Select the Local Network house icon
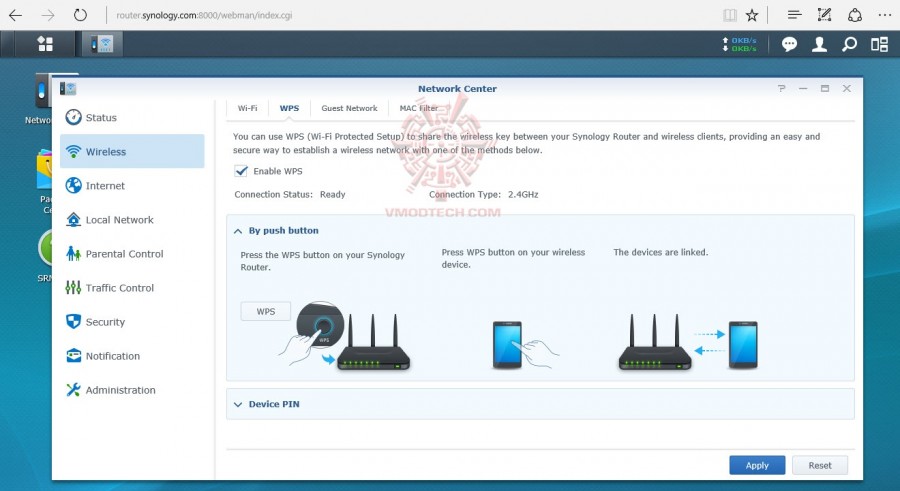 pos(73,219)
